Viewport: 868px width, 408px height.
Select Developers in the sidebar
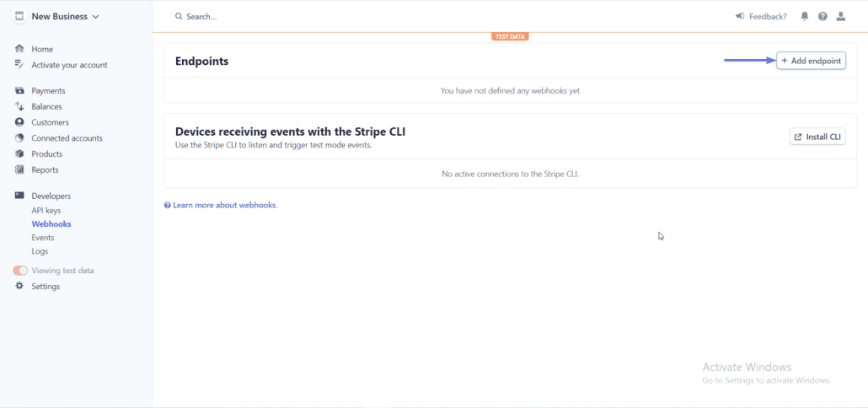point(51,196)
